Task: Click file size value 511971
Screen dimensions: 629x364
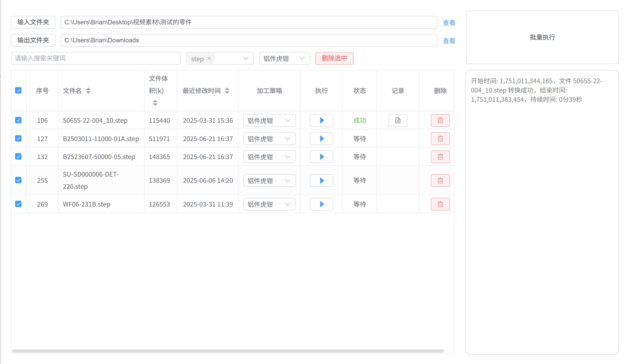Action: (159, 139)
